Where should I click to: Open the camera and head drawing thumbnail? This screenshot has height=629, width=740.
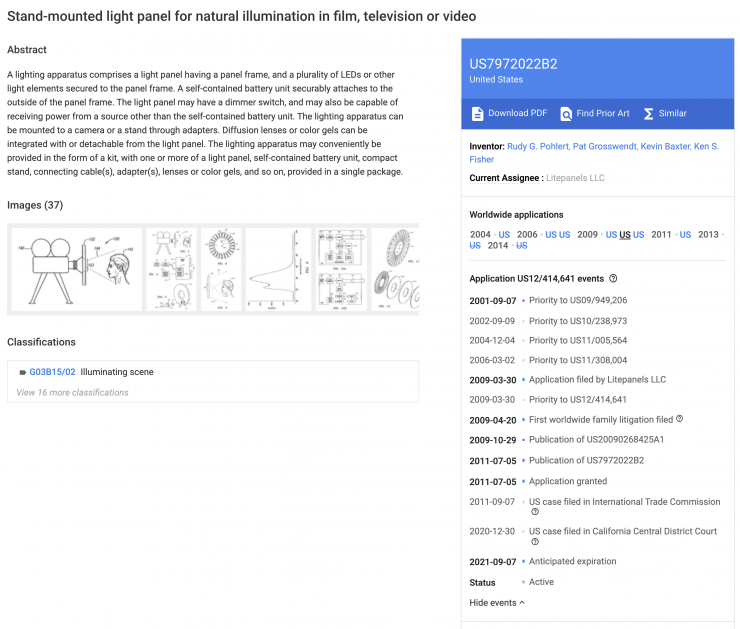tap(76, 269)
